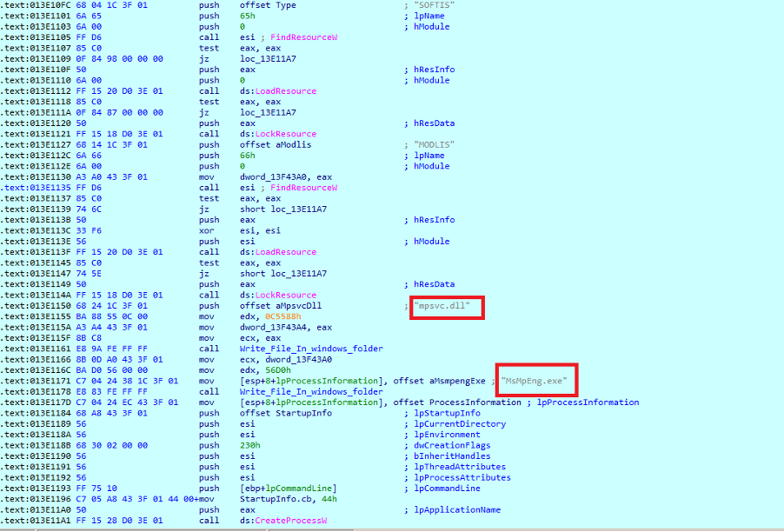Viewport: 784px width, 532px height.
Task: Click the bInheritHandles comment
Action: tap(452, 456)
